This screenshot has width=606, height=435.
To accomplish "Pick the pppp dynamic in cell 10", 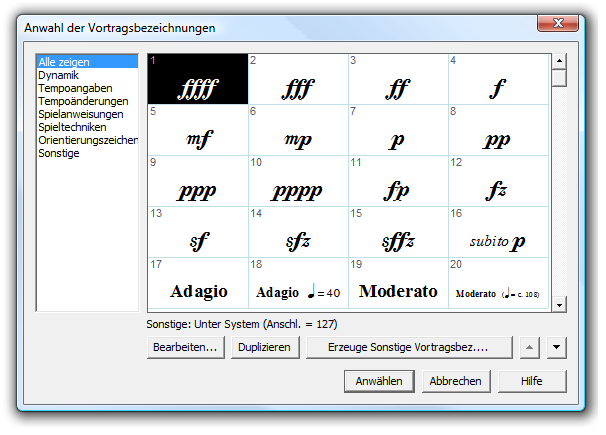I will 297,181.
